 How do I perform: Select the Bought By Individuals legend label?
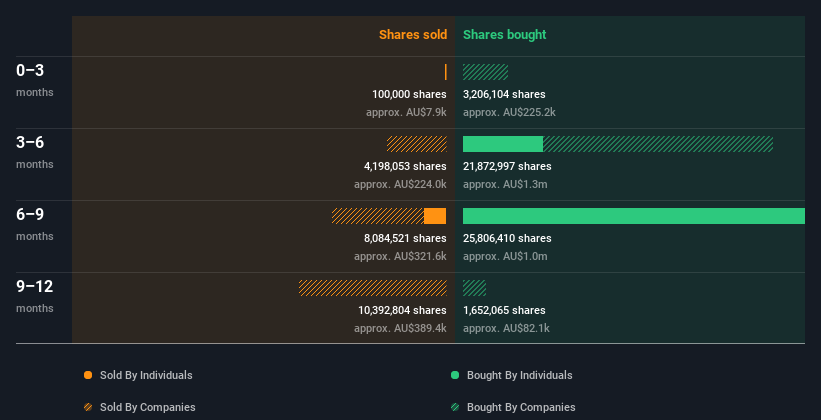(519, 375)
